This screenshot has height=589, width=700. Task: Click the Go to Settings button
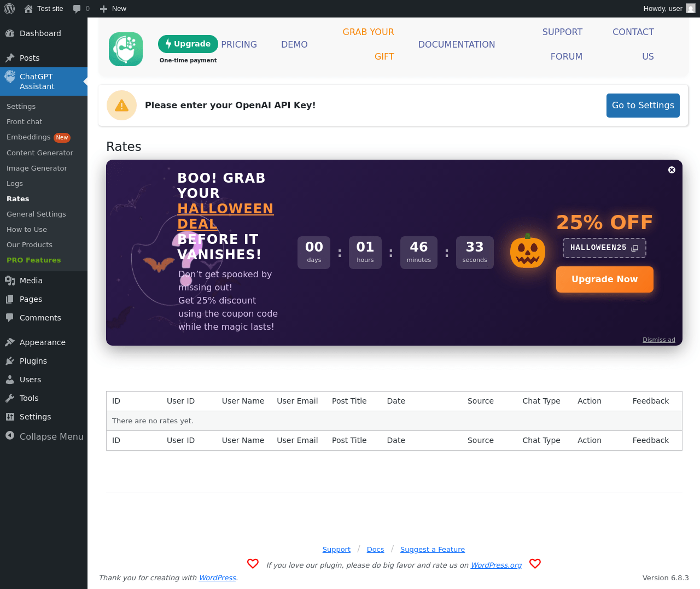643,106
